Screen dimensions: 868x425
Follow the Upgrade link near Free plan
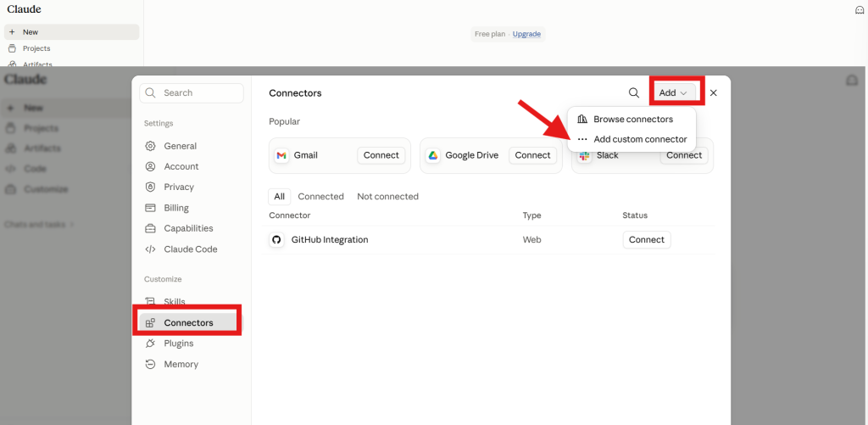[526, 34]
